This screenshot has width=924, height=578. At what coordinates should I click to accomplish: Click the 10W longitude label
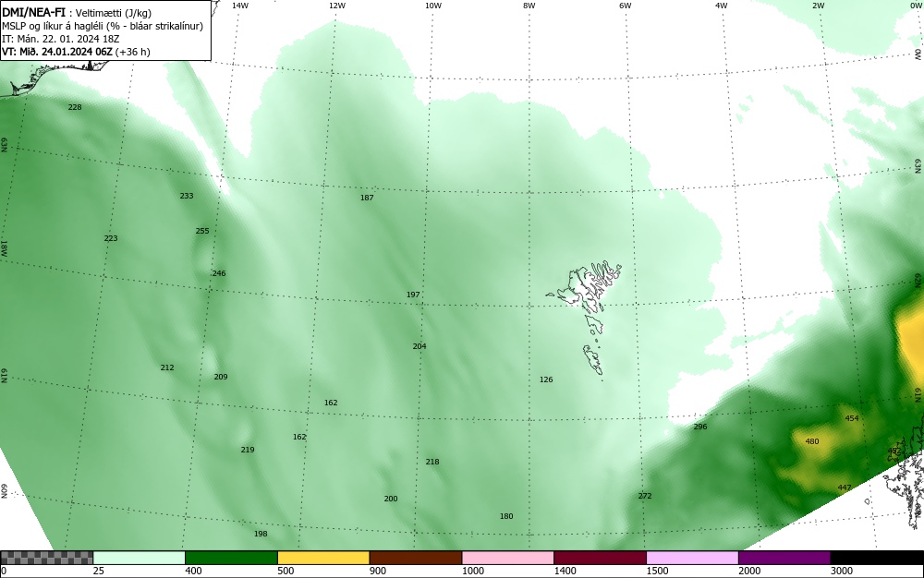pos(433,6)
